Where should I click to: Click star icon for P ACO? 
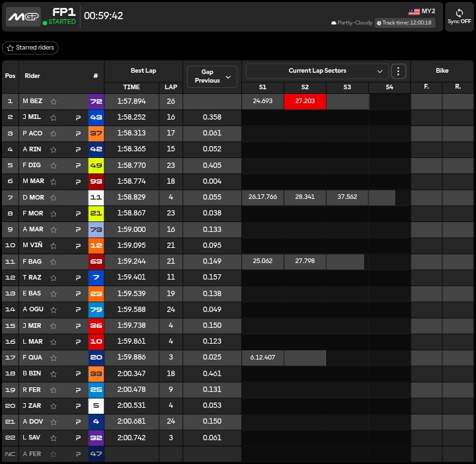tap(54, 134)
